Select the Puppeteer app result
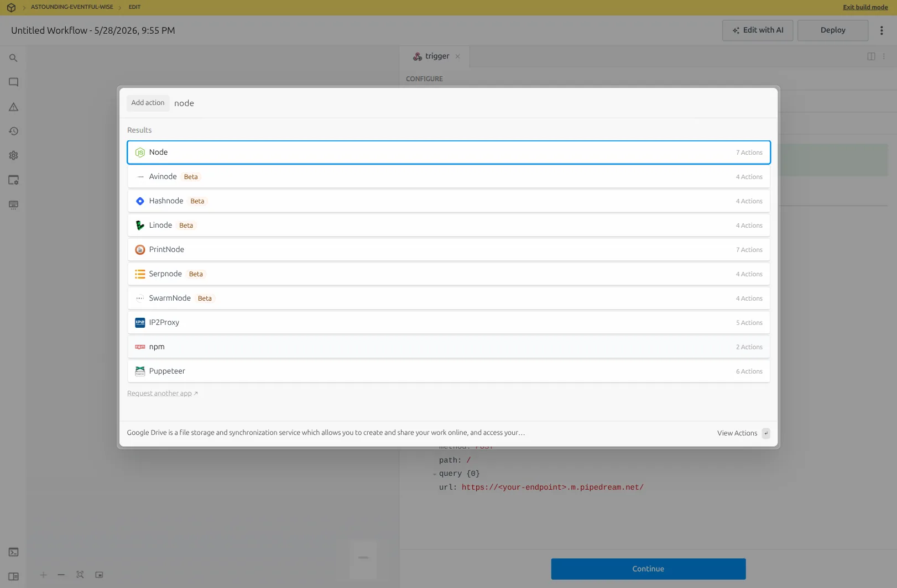897x588 pixels. pos(448,371)
